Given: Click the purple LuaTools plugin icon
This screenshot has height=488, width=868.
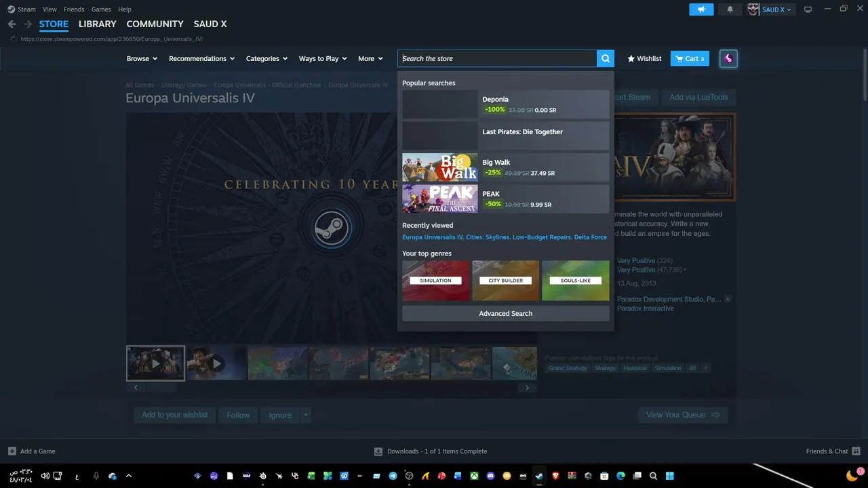Looking at the screenshot, I should 728,58.
